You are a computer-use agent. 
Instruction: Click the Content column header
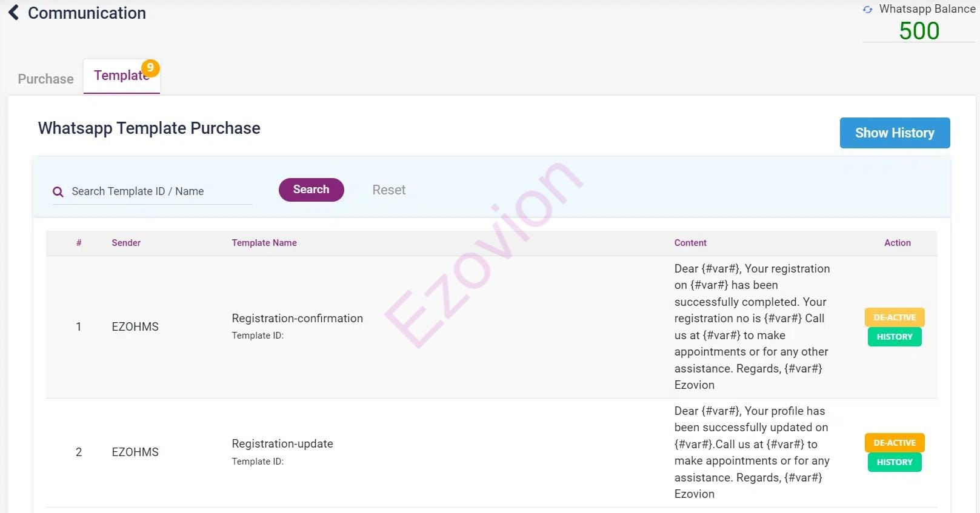690,243
